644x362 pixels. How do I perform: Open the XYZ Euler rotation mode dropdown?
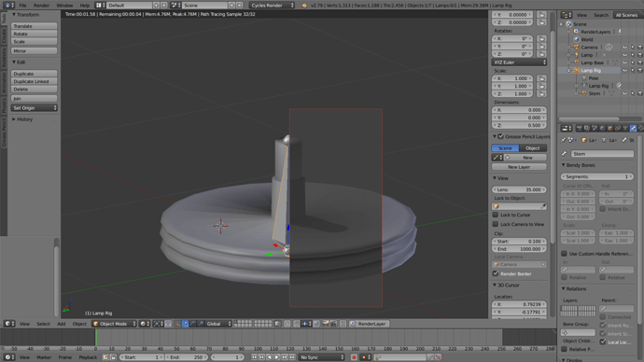pos(519,63)
